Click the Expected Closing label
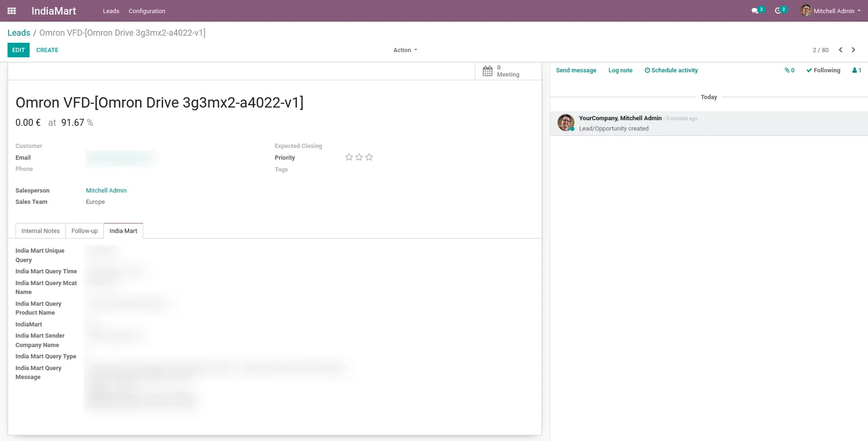This screenshot has width=868, height=441. pyautogui.click(x=298, y=146)
